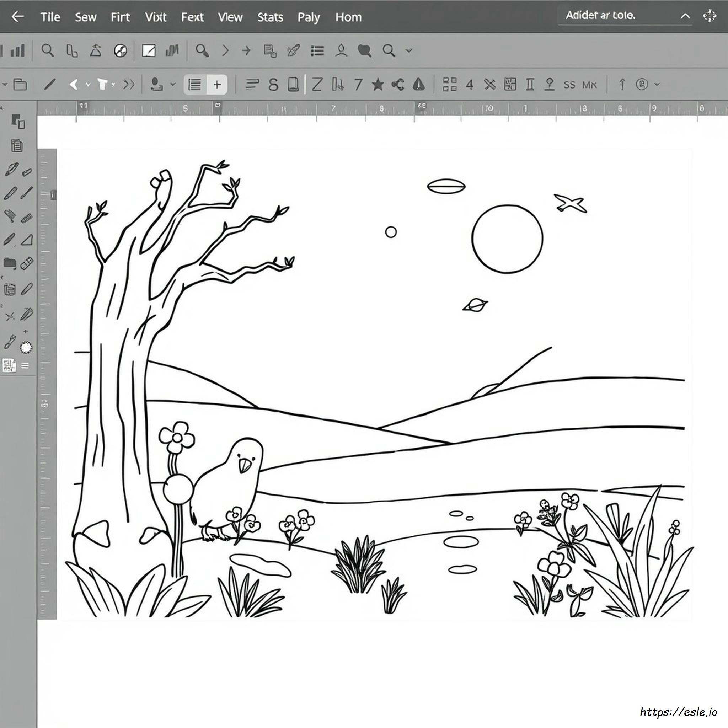The width and height of the screenshot is (728, 728).
Task: Collapse using the up chevron beside search field
Action: [x=685, y=16]
